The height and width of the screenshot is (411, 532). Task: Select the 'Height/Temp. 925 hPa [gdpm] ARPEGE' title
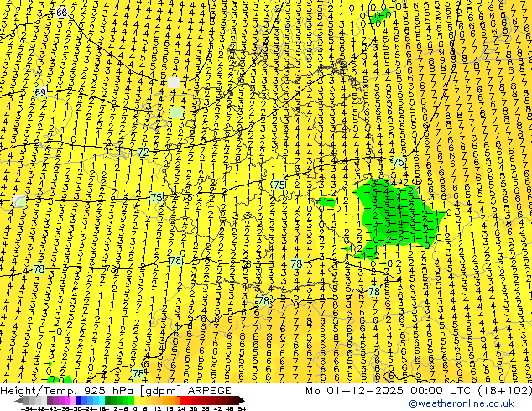[116, 391]
